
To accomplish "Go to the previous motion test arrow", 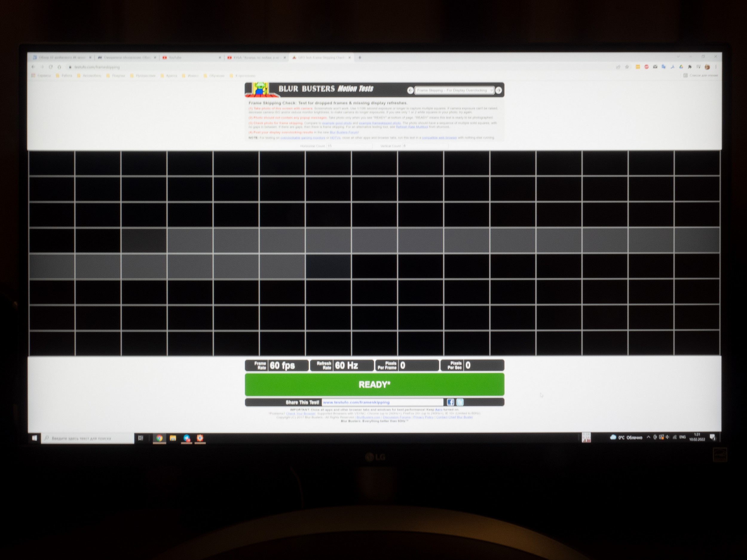I will pyautogui.click(x=410, y=90).
